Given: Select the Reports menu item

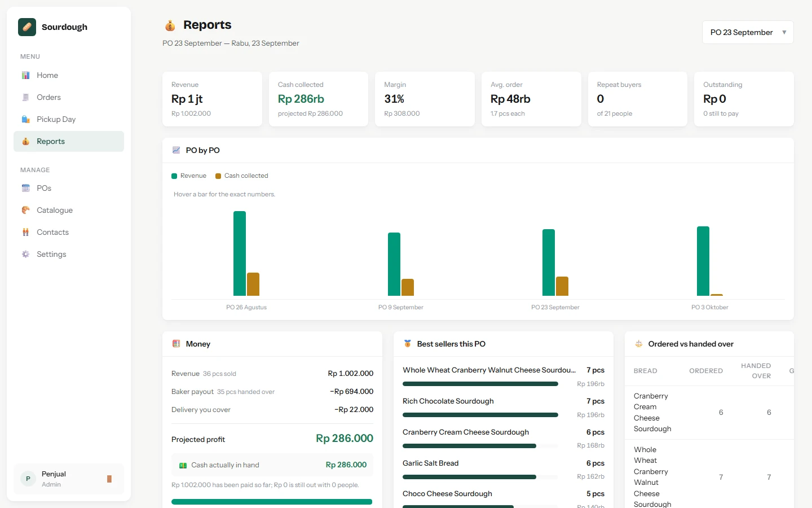Looking at the screenshot, I should pos(69,141).
